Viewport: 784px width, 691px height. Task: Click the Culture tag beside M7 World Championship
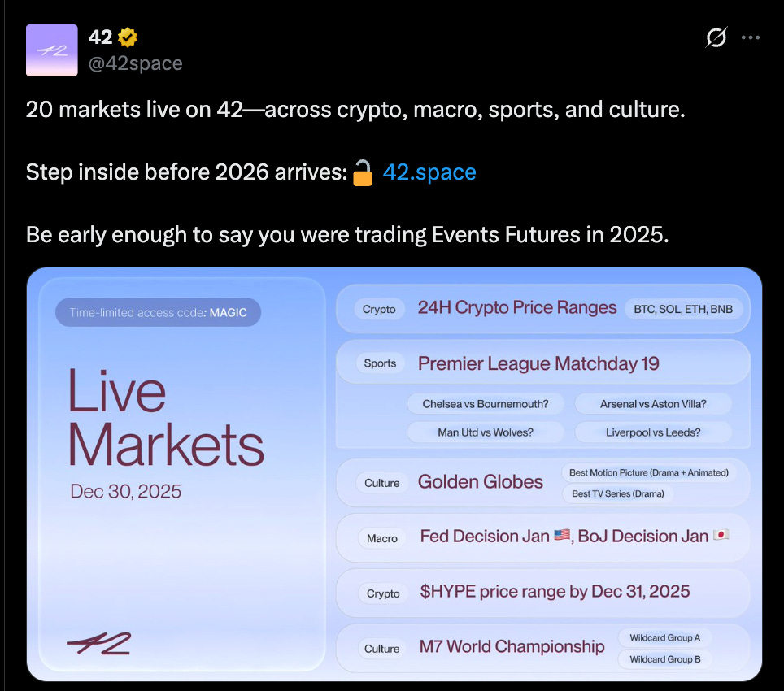coord(381,649)
